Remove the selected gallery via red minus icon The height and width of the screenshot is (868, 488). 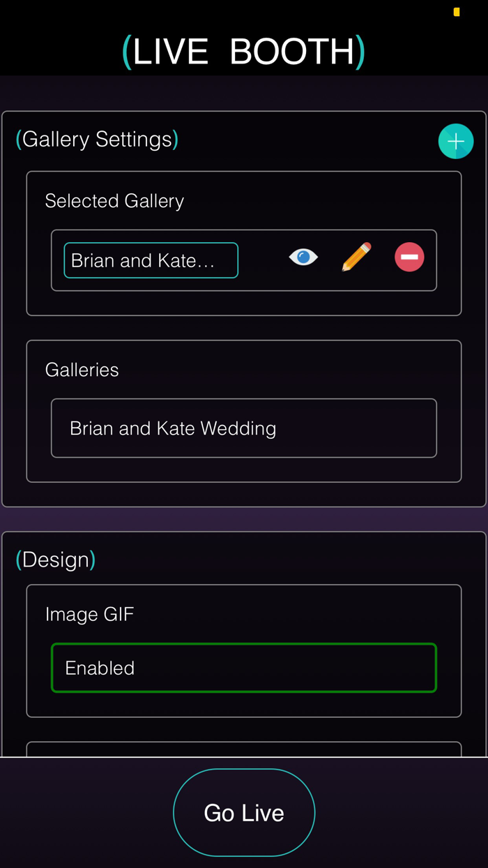point(409,257)
